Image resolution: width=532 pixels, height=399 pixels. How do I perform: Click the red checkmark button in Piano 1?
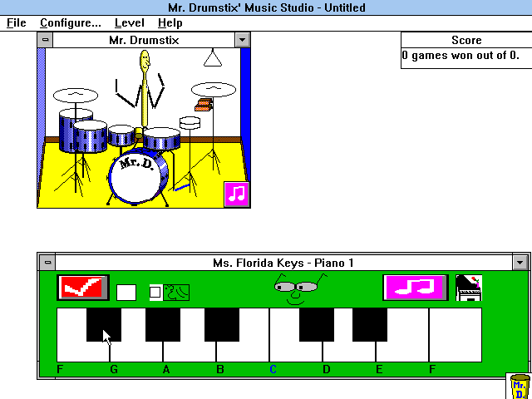[83, 288]
